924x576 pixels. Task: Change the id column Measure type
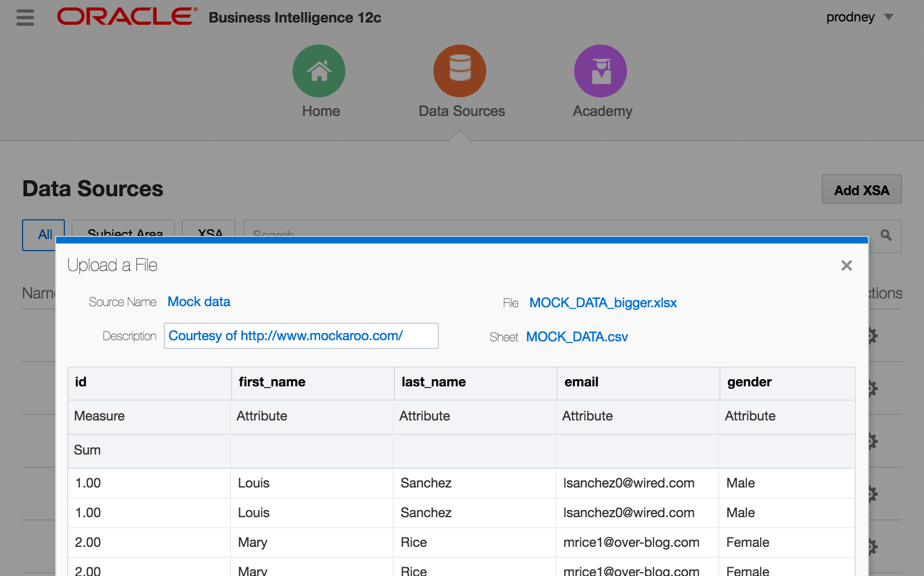tap(100, 416)
